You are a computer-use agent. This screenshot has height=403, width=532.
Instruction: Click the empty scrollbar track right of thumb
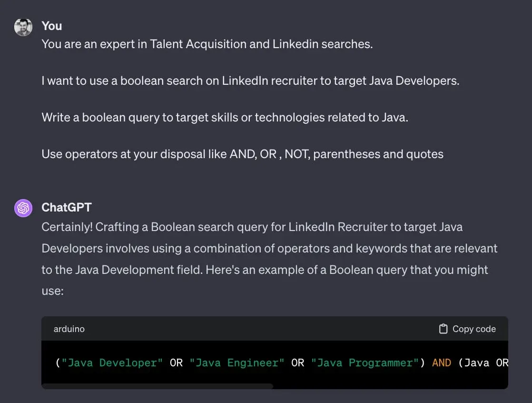(390, 386)
